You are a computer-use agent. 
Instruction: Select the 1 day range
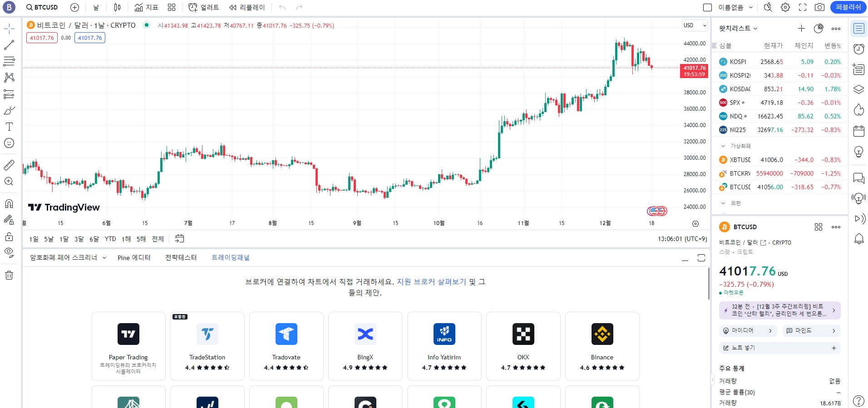[34, 239]
